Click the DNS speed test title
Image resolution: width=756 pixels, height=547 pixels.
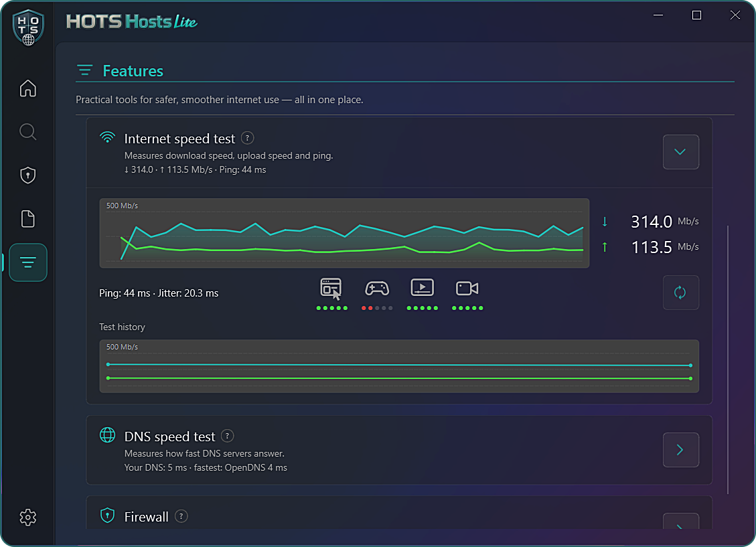point(169,437)
